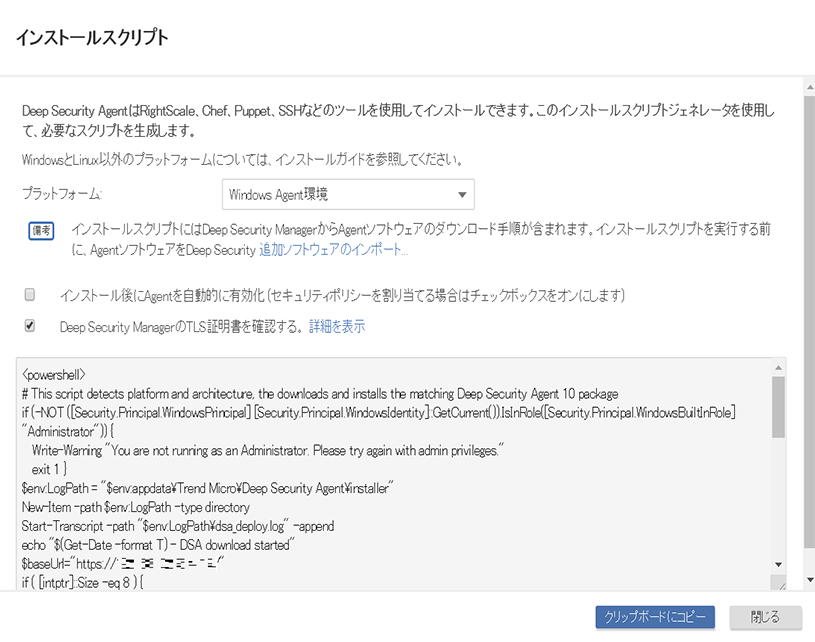The height and width of the screenshot is (642, 815).
Task: Click the script text area scrollbar thumb
Action: (x=778, y=405)
